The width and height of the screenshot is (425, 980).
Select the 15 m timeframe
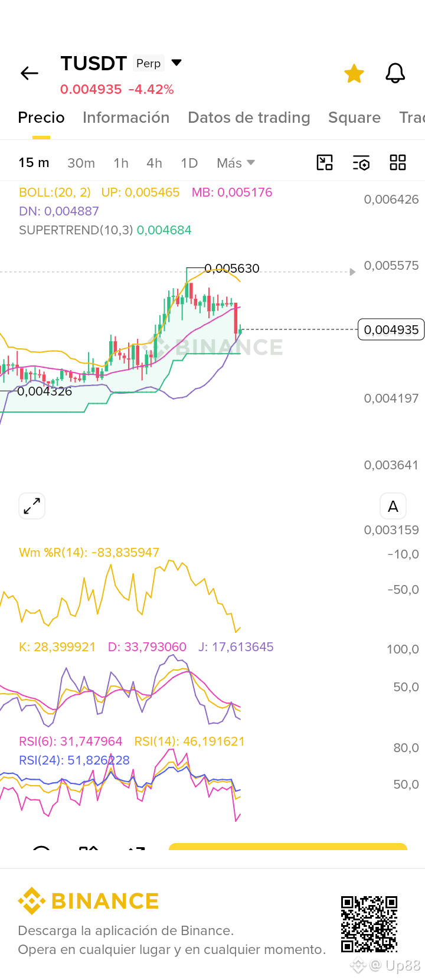click(x=34, y=163)
